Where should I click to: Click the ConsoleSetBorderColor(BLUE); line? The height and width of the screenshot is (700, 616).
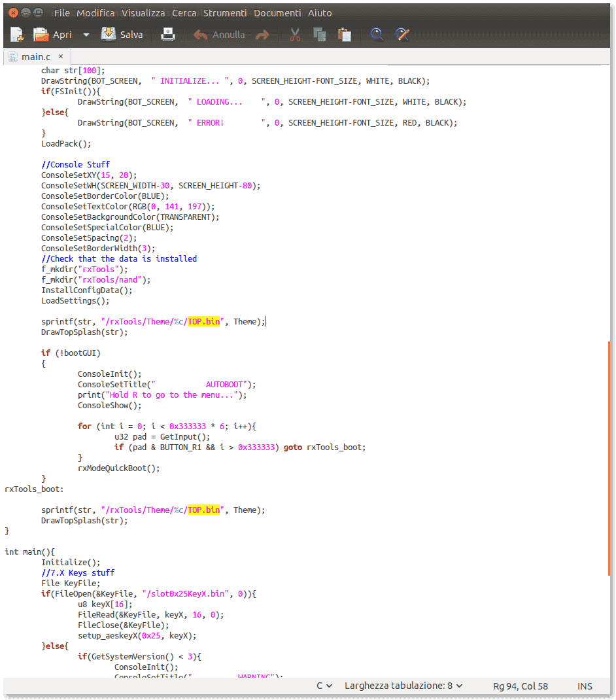105,196
